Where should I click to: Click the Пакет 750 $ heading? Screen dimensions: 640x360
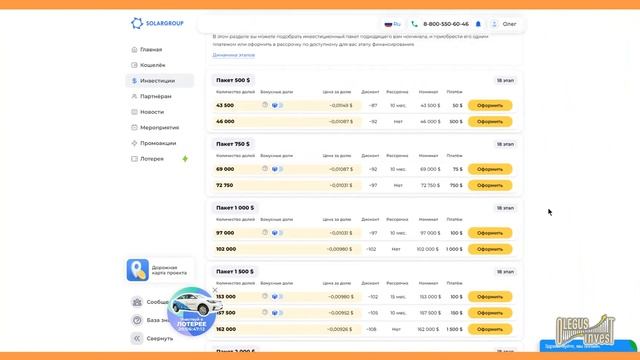click(233, 144)
